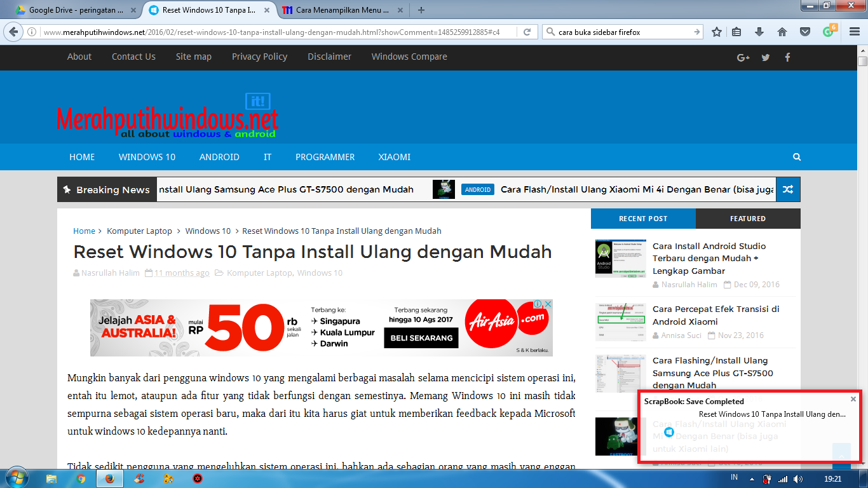The width and height of the screenshot is (868, 488).
Task: Open the Privacy Policy link
Action: [259, 57]
